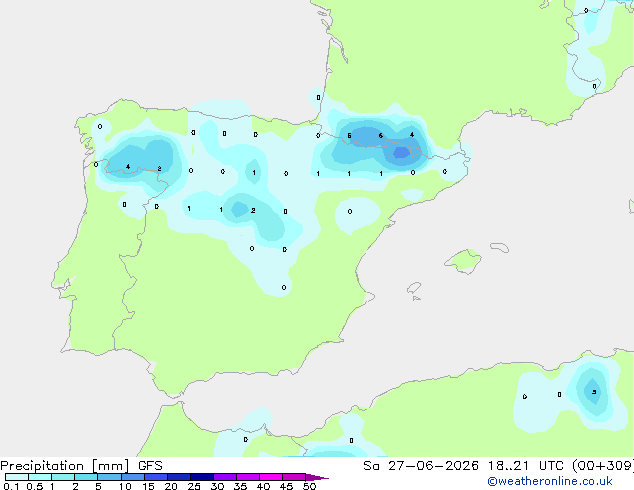Image resolution: width=634 pixels, height=490 pixels.
Task: Open the weatheronline.co.uk copyright link
Action: 550,481
